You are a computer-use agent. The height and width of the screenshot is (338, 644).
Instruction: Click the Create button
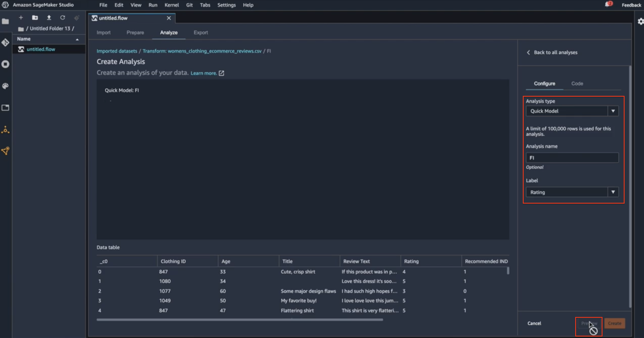pyautogui.click(x=615, y=323)
